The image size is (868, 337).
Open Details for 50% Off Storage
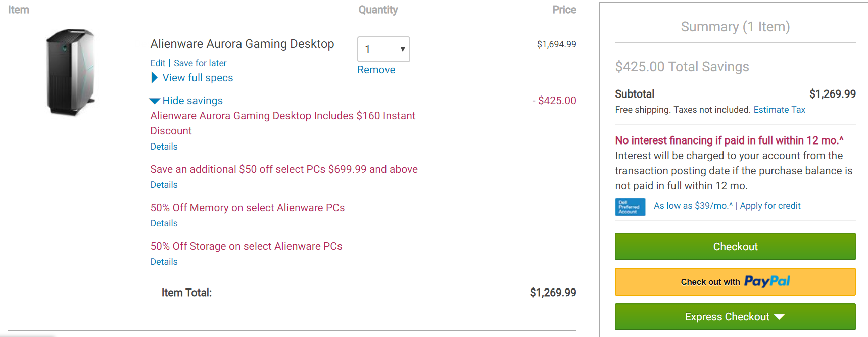[164, 262]
